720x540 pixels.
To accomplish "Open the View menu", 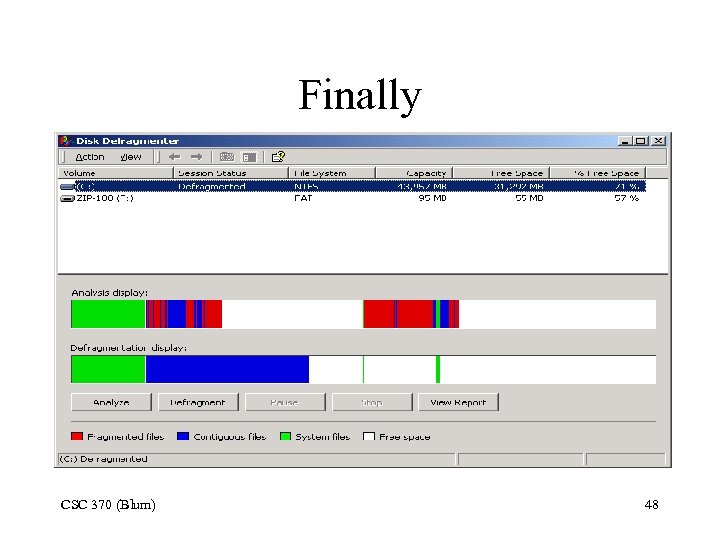I will click(131, 157).
